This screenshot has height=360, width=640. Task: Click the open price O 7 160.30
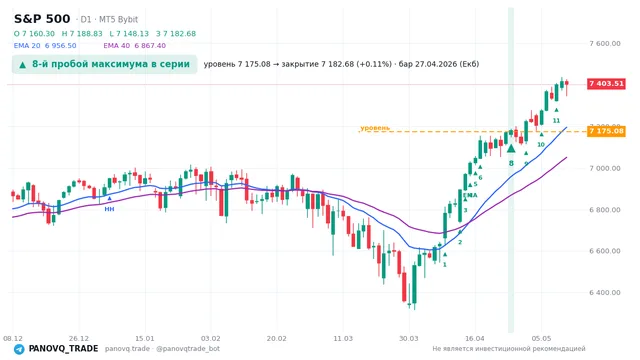pos(34,33)
